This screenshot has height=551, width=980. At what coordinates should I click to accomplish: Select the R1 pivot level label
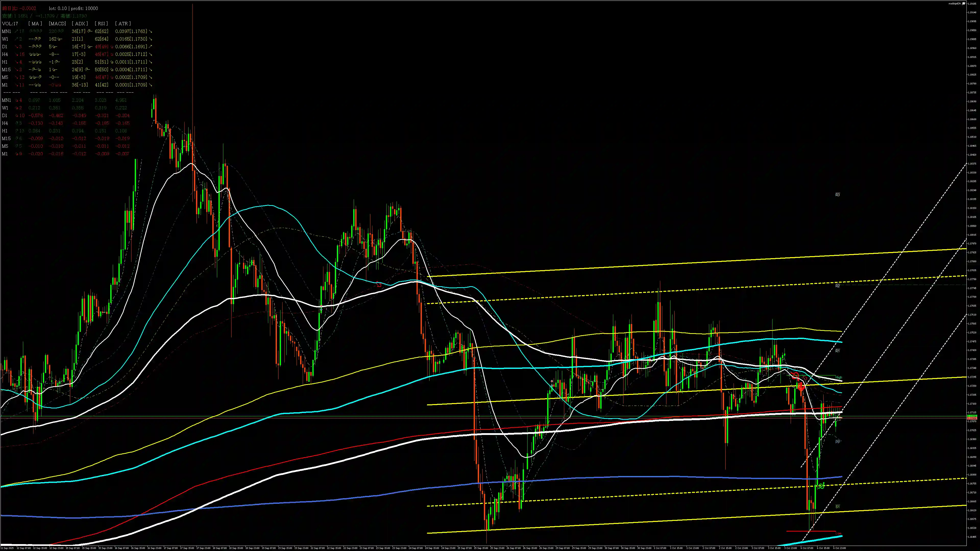coord(837,351)
